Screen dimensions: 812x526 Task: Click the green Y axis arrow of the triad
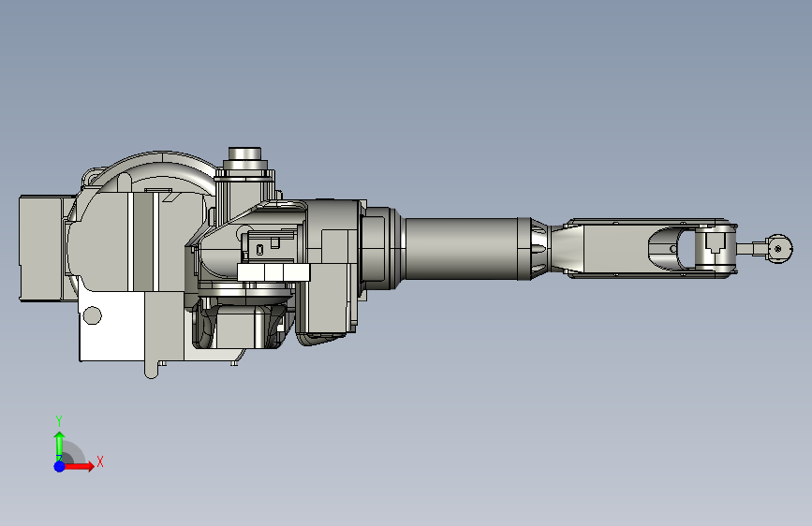tap(59, 446)
